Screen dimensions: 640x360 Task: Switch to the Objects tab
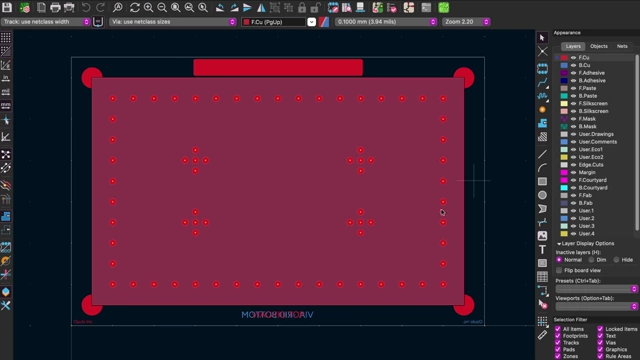point(599,46)
